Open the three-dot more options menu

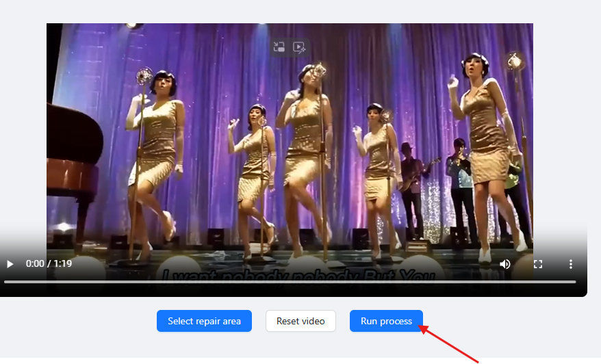571,263
